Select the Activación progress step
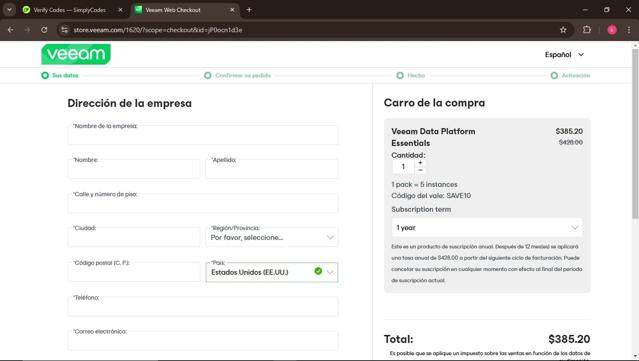Image resolution: width=639 pixels, height=361 pixels. [x=571, y=75]
